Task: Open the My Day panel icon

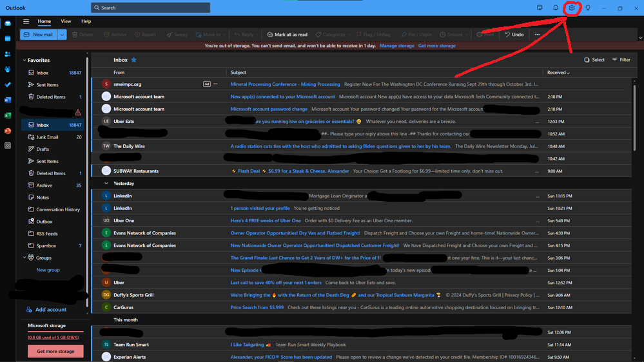Action: pos(540,8)
